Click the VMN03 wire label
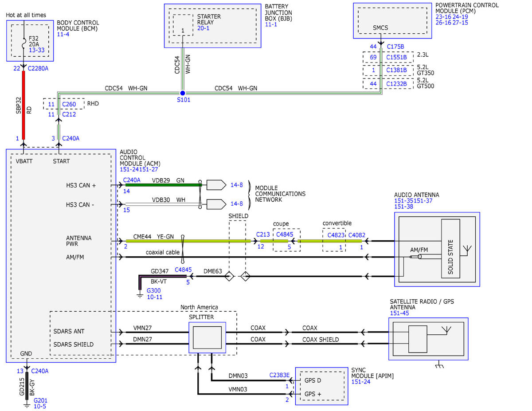532x411 pixels. click(239, 388)
